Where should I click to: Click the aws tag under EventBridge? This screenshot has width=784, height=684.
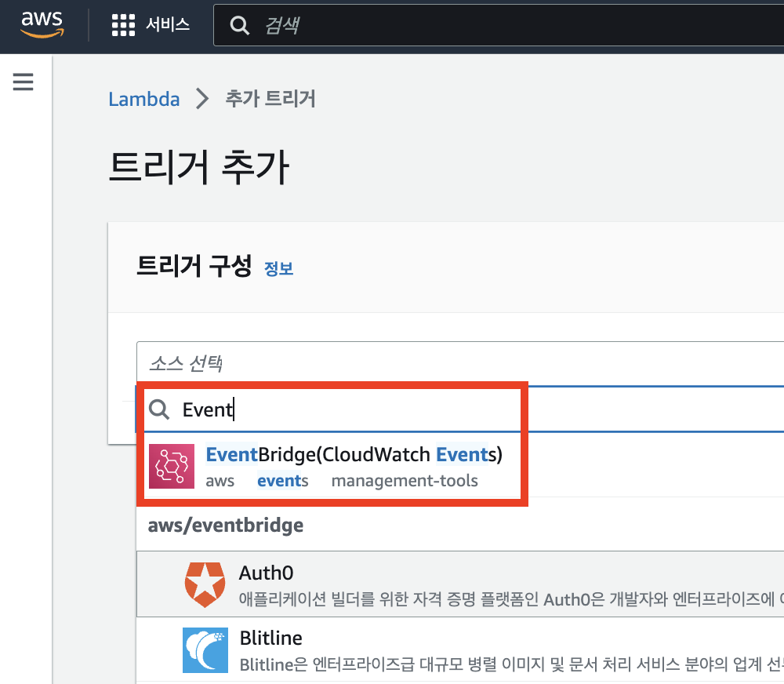pos(220,481)
